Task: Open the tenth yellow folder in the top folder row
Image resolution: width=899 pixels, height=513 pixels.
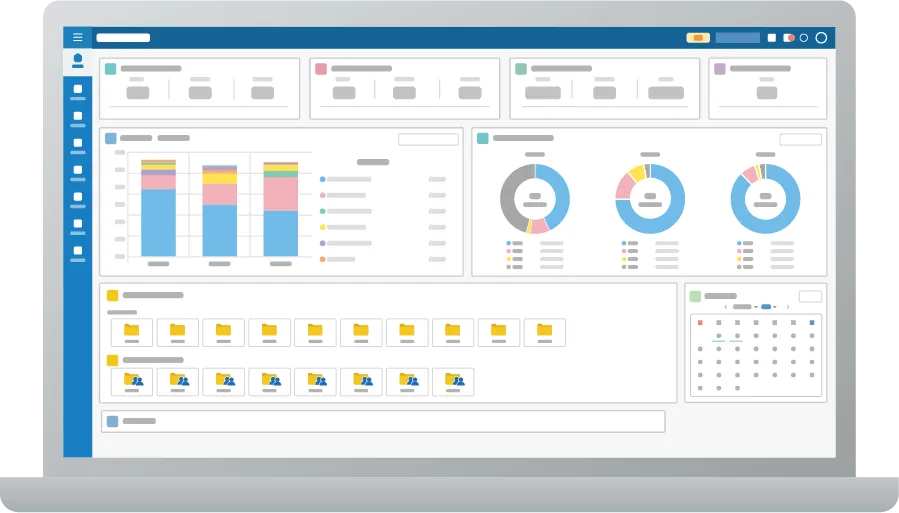Action: (545, 332)
